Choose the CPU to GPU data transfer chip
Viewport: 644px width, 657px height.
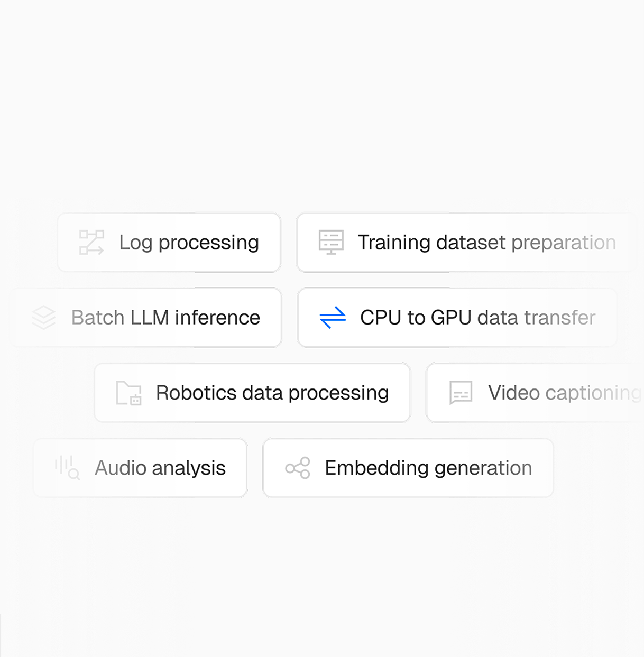coord(457,318)
